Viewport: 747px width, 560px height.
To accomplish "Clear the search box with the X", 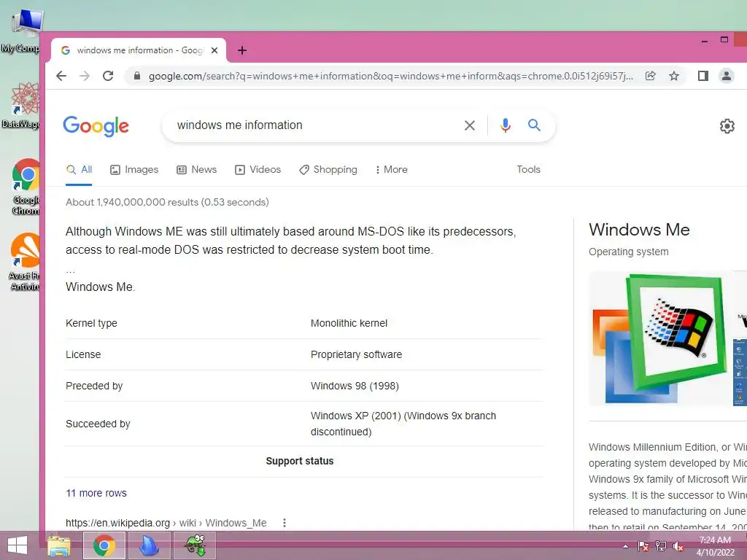I will 470,125.
